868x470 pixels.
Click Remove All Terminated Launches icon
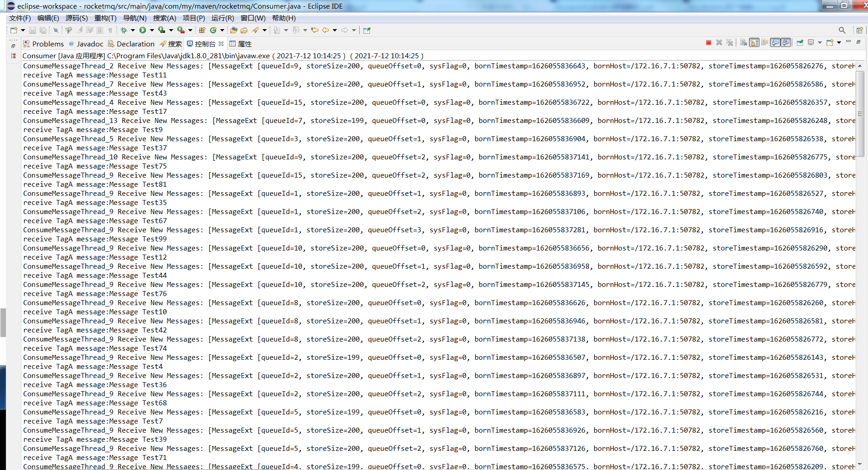(x=730, y=42)
